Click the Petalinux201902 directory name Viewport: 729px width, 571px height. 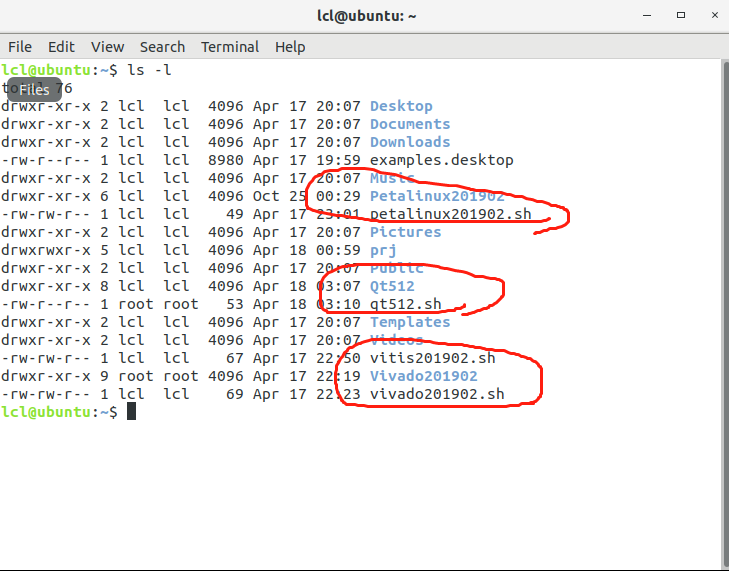coord(437,196)
